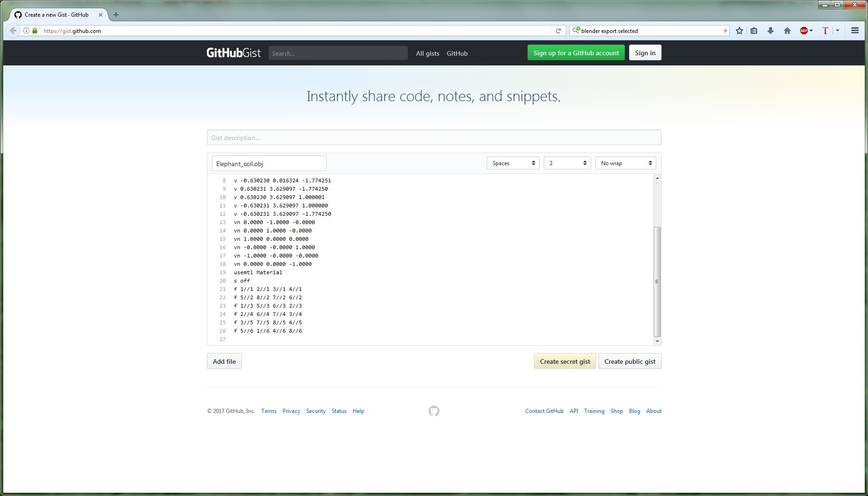The width and height of the screenshot is (868, 496).
Task: Click the editor scrollbar thumb
Action: point(657,282)
